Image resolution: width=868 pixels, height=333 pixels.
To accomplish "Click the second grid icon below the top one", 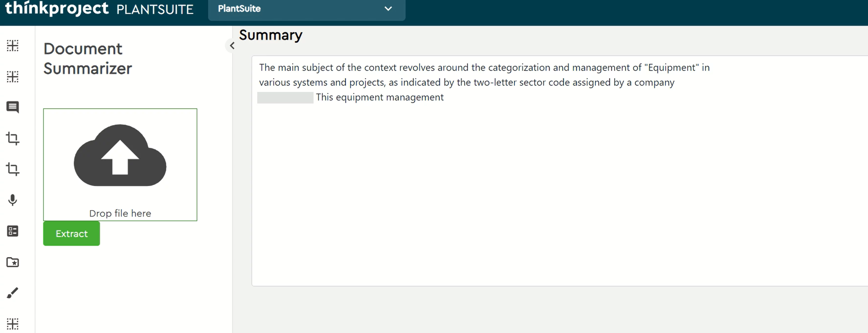I will pos(12,77).
